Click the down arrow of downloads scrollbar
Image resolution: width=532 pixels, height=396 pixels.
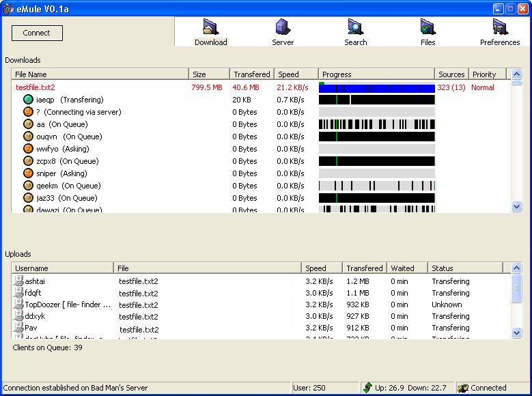pos(516,206)
